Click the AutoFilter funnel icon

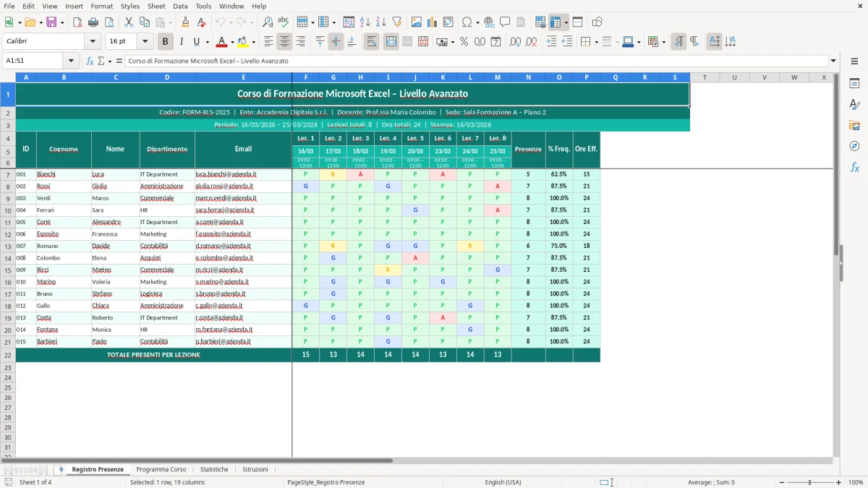pos(397,22)
